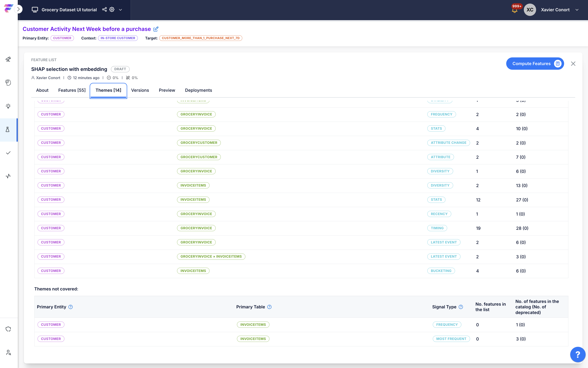The height and width of the screenshot is (368, 588).
Task: Open catalog settings gear icon
Action: (x=112, y=10)
